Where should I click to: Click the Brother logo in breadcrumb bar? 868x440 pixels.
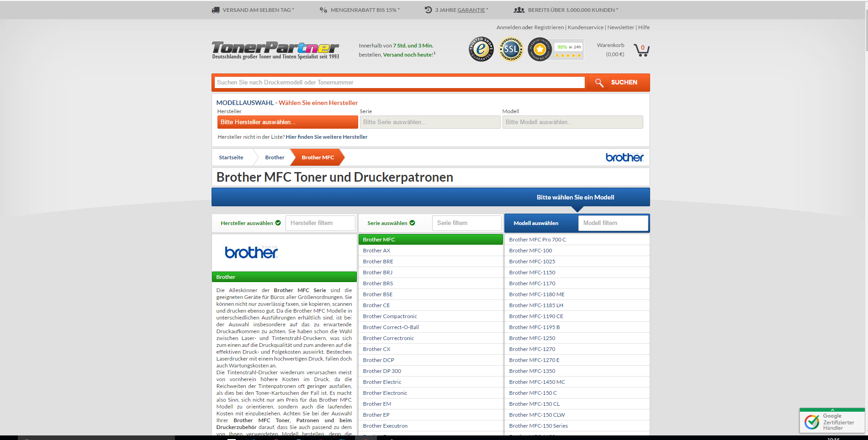tap(624, 157)
